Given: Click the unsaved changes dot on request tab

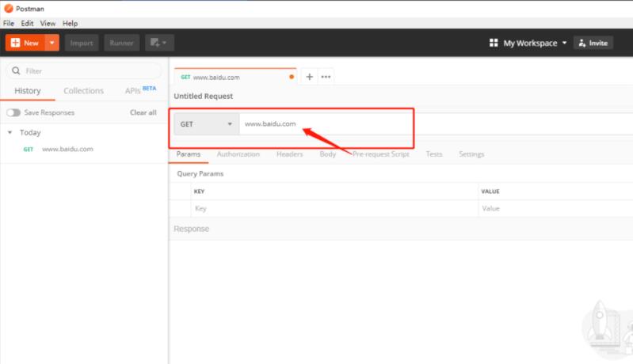Looking at the screenshot, I should pyautogui.click(x=292, y=77).
